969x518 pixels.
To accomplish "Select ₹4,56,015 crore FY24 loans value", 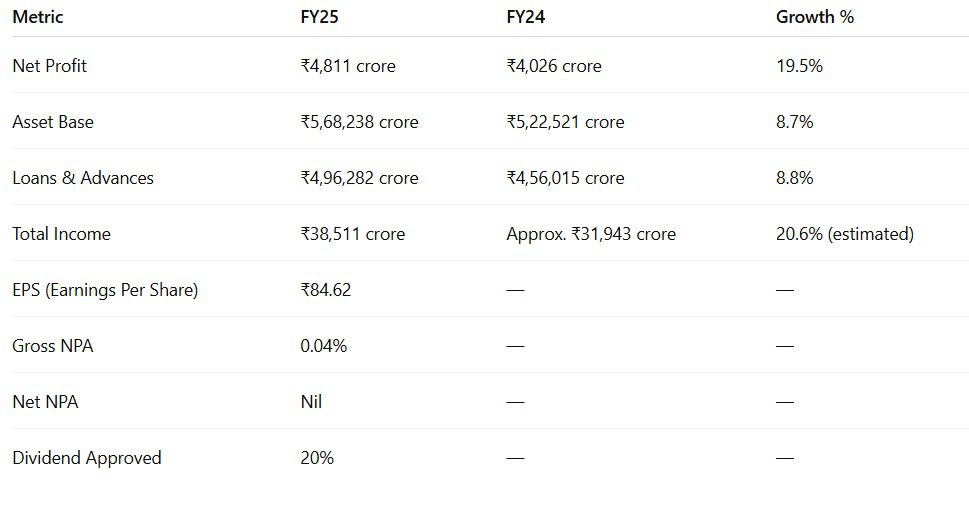I will coord(565,178).
